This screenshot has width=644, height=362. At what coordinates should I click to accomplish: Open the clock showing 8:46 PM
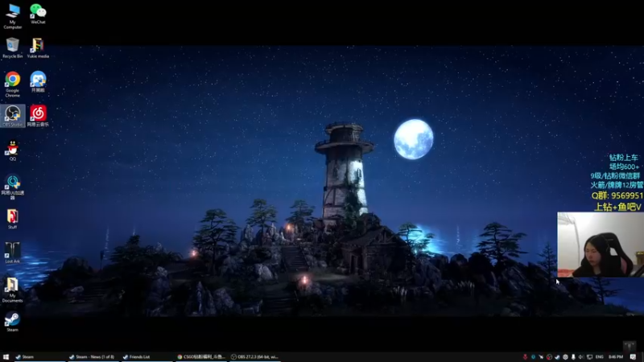[x=616, y=357]
